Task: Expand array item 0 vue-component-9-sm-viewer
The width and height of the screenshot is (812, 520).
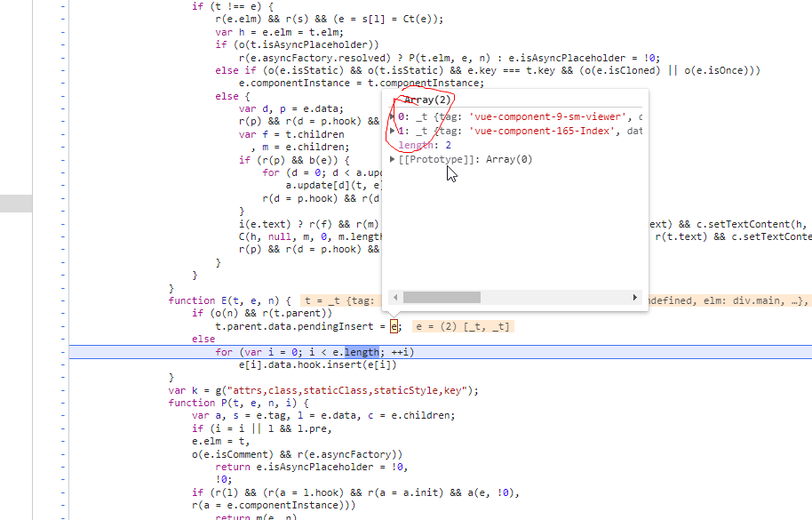Action: coord(393,116)
